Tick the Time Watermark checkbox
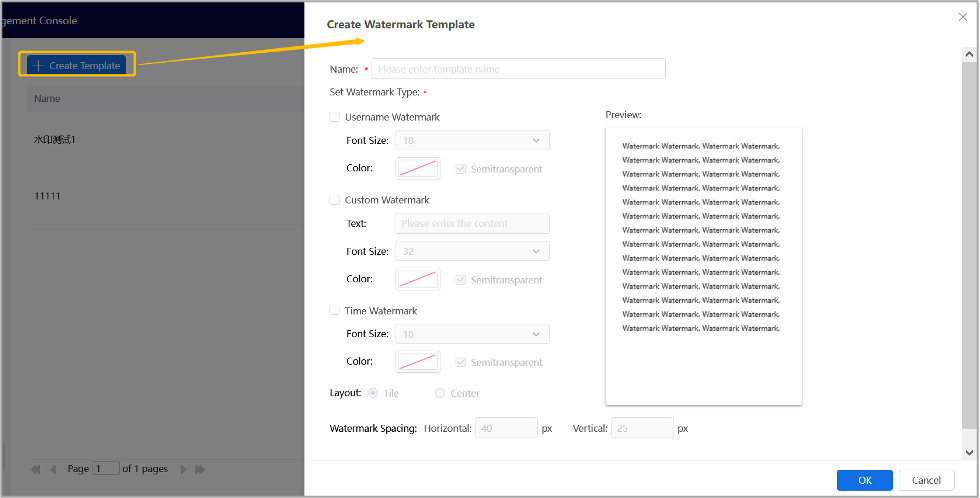980x498 pixels. click(x=335, y=311)
